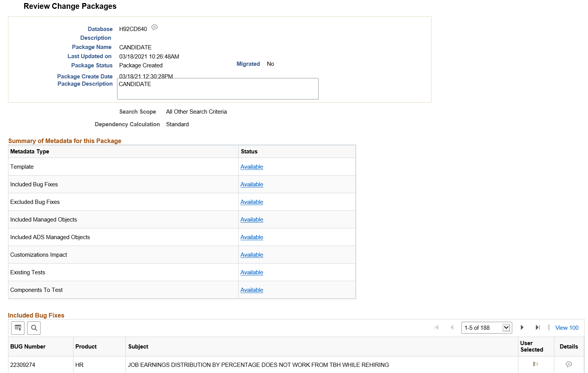
Task: Go to the first page of bug fixes
Action: (x=437, y=327)
